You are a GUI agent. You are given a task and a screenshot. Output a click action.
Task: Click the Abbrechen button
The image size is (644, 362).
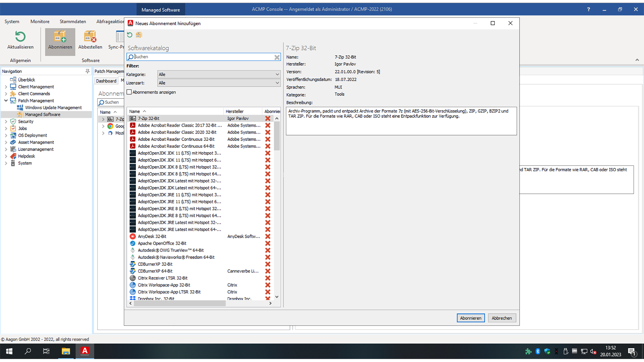502,318
